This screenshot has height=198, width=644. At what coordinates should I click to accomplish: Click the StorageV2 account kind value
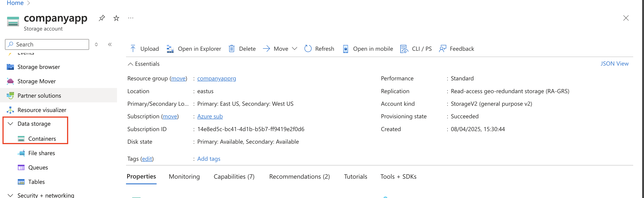coord(491,104)
